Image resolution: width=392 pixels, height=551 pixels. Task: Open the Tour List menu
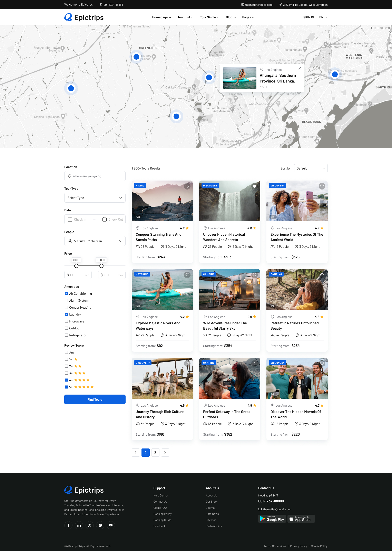(185, 17)
